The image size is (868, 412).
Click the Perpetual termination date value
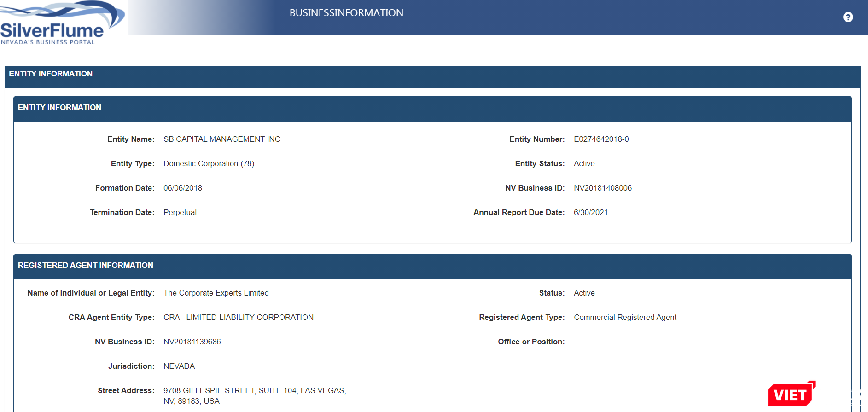point(180,212)
